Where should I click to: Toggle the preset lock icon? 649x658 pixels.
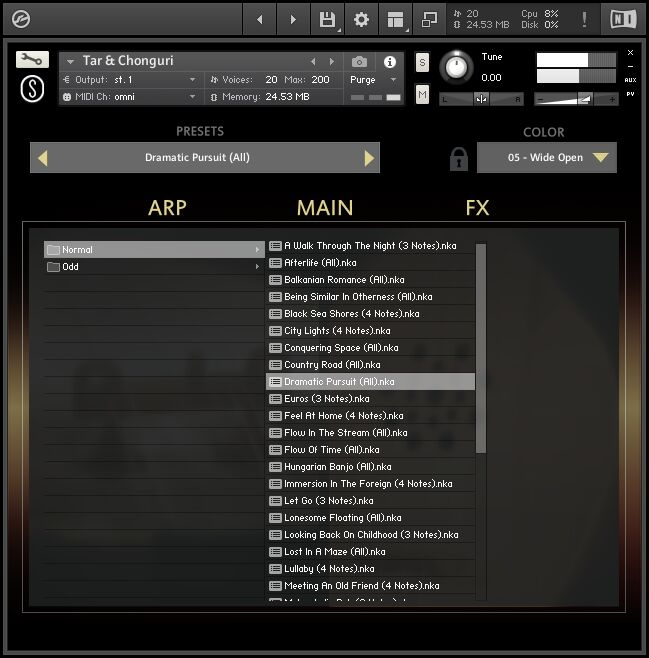pos(458,158)
